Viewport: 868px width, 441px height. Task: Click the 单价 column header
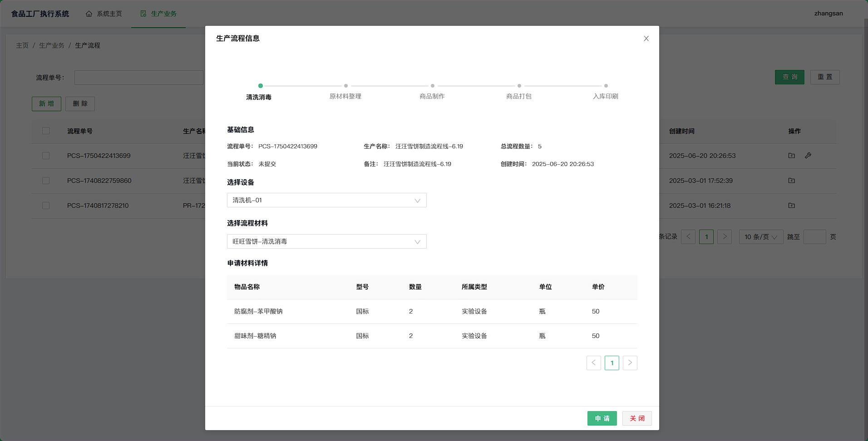(x=598, y=287)
